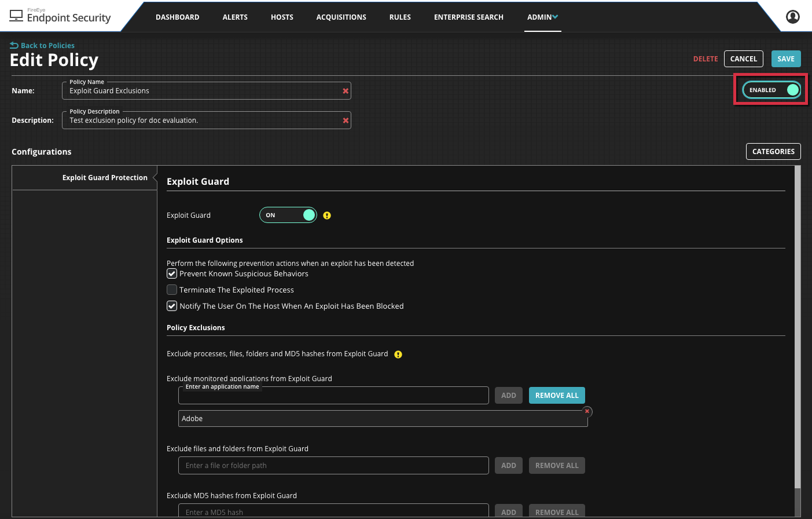Click the Enter a MD5 hash field

(333, 511)
